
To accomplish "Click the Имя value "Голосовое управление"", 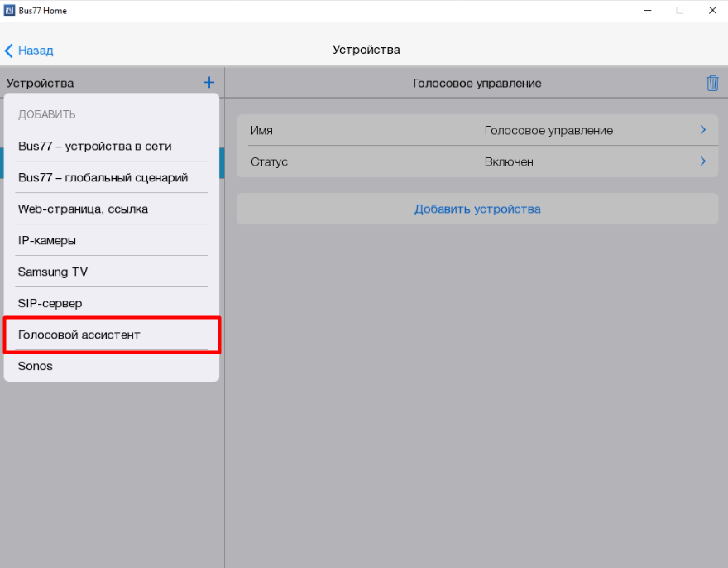I will pyautogui.click(x=548, y=130).
